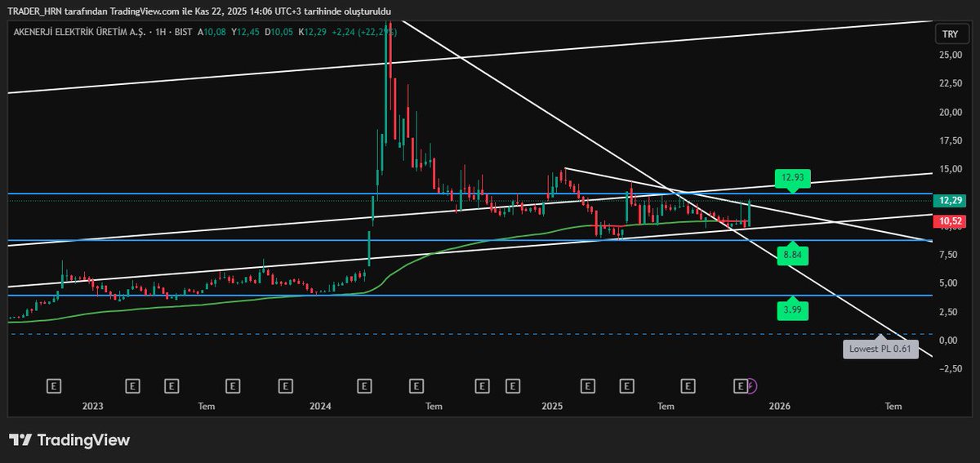980x463 pixels.
Task: Click the red price tag 10,52
Action: [x=951, y=220]
